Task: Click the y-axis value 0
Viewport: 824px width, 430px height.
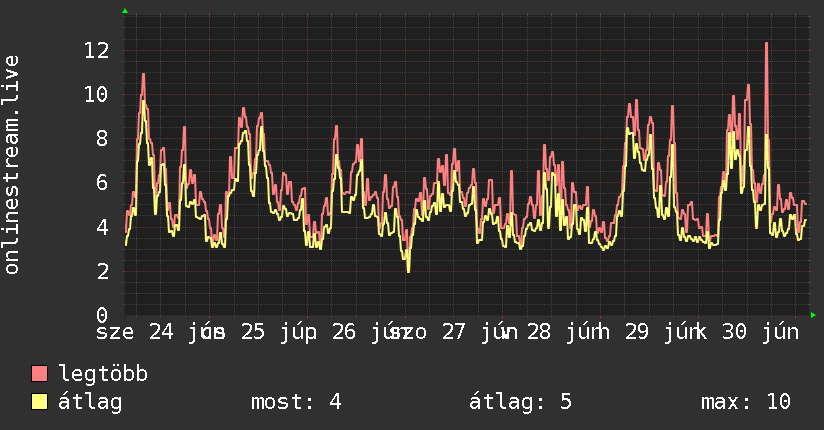Action: point(102,315)
